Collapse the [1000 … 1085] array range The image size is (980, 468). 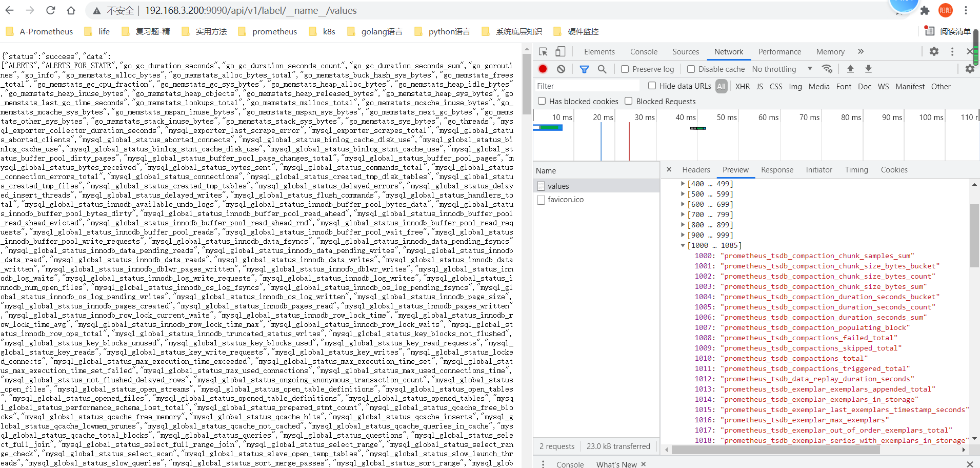[x=683, y=245]
